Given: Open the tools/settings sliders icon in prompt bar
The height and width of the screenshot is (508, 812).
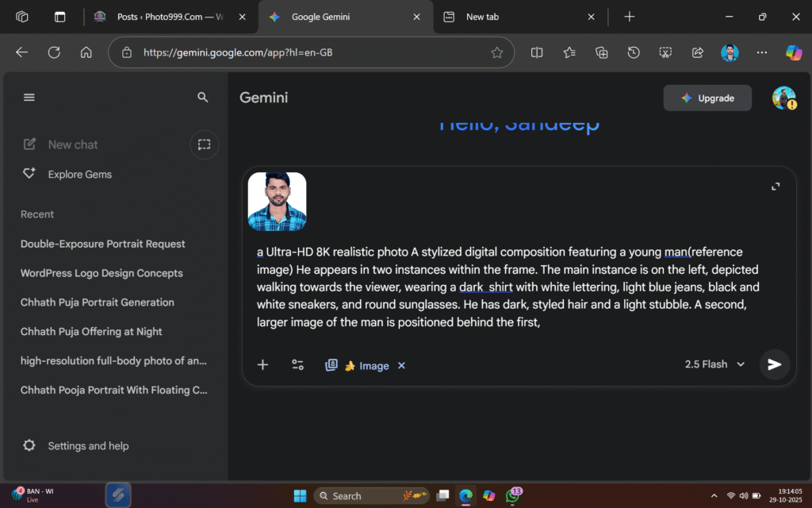Looking at the screenshot, I should (297, 365).
